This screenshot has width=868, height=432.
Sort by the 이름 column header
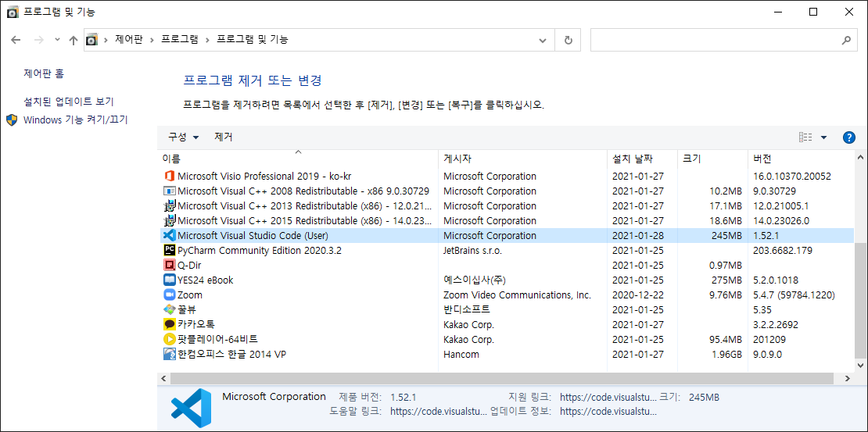coord(298,159)
